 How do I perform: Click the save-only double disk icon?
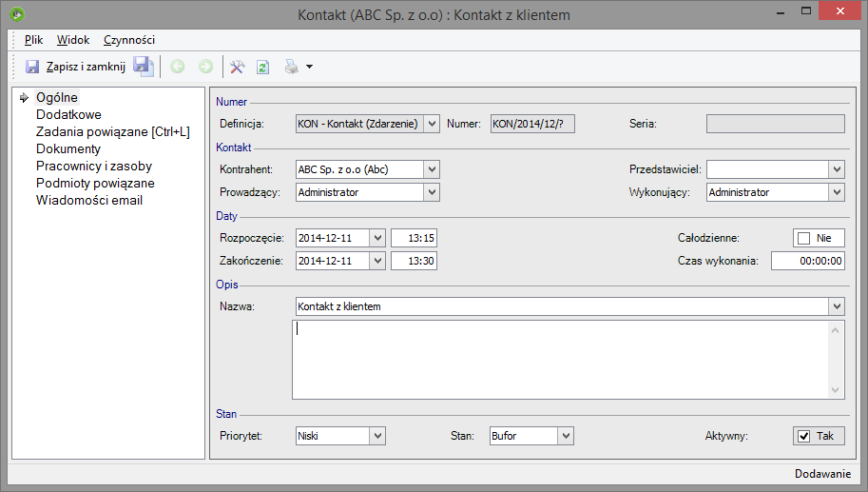144,67
